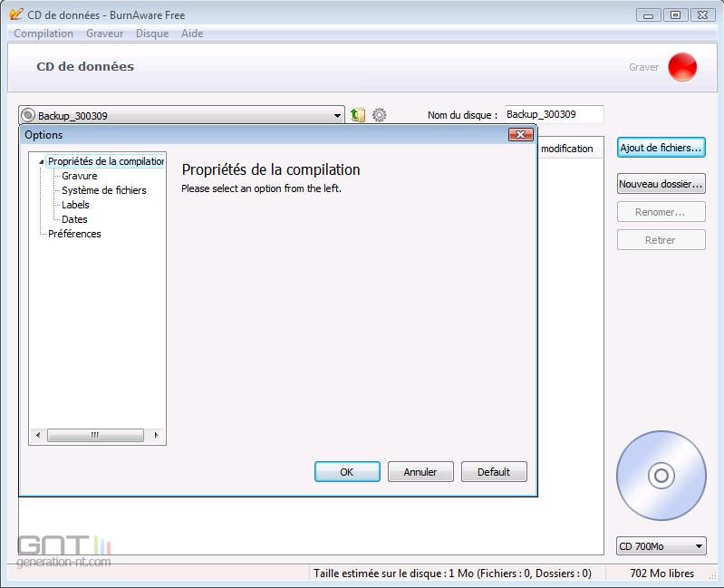The image size is (724, 588).
Task: Minimize the BurnAware window
Action: (x=648, y=15)
